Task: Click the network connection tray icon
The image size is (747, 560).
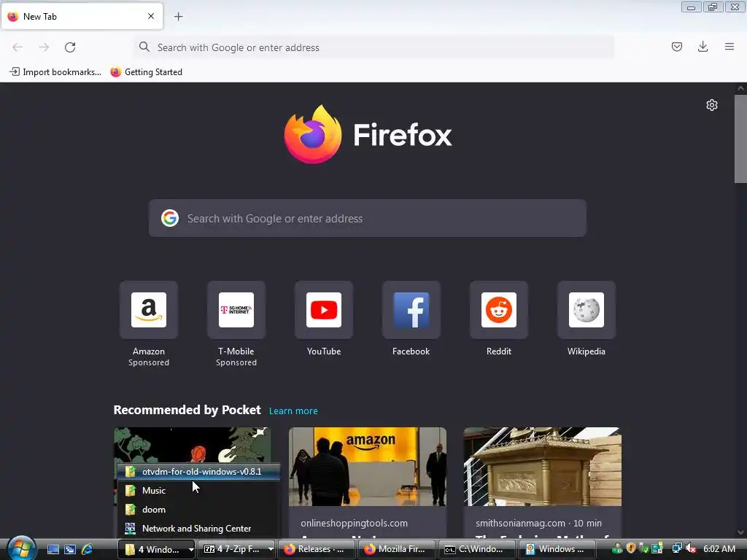Action: click(x=677, y=549)
